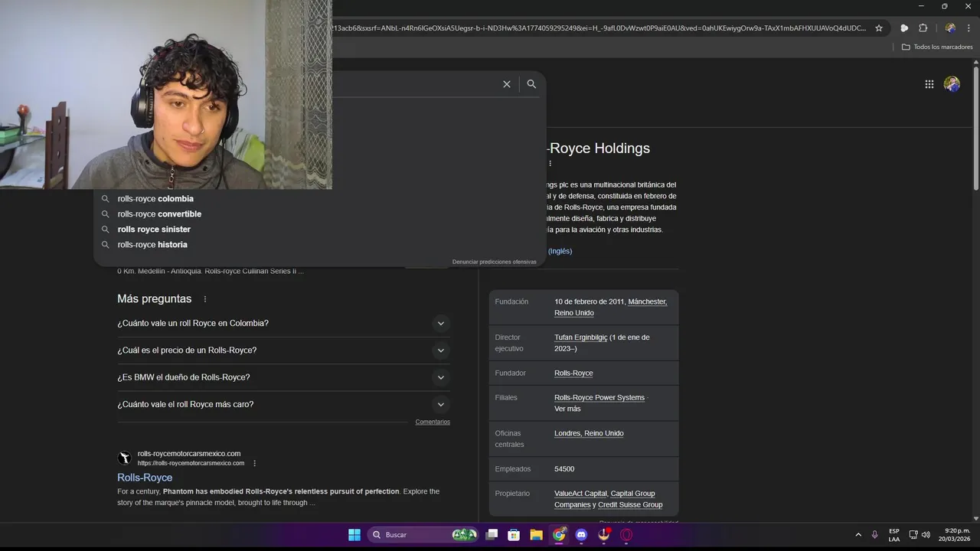
Task: Clear the search box with the X icon
Action: tap(506, 84)
